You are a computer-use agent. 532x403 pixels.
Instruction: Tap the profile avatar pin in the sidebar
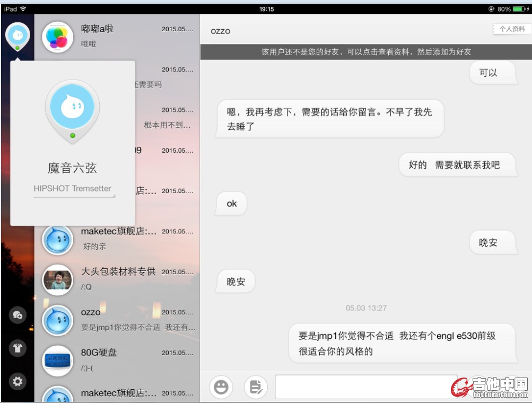[x=18, y=36]
